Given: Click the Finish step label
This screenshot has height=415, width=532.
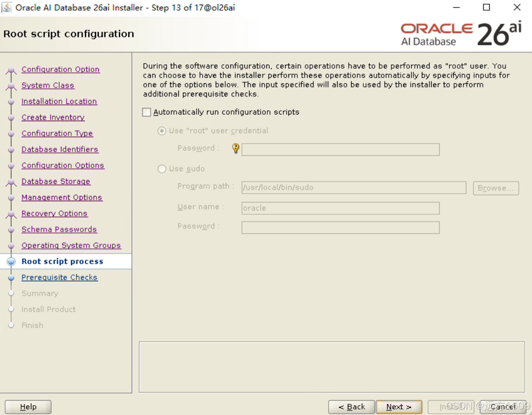Looking at the screenshot, I should [x=32, y=326].
